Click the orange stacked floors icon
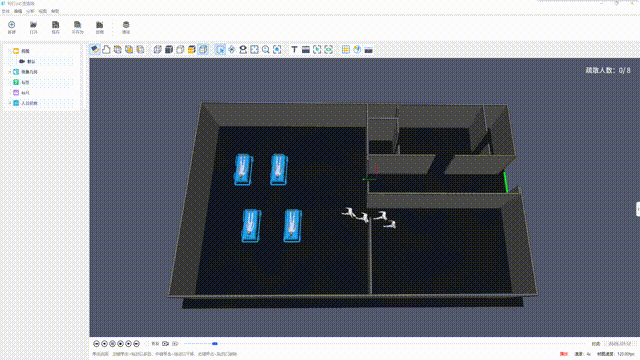The image size is (640, 360). tap(191, 49)
